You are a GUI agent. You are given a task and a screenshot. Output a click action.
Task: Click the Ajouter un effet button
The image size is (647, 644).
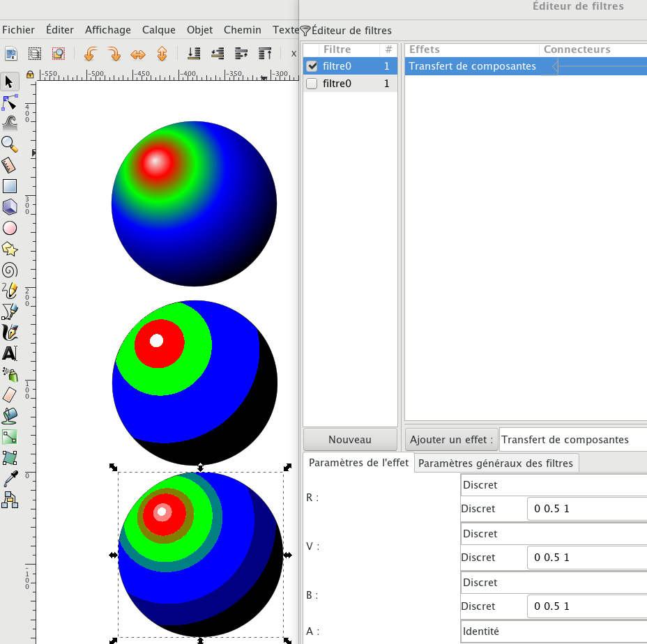pos(451,440)
